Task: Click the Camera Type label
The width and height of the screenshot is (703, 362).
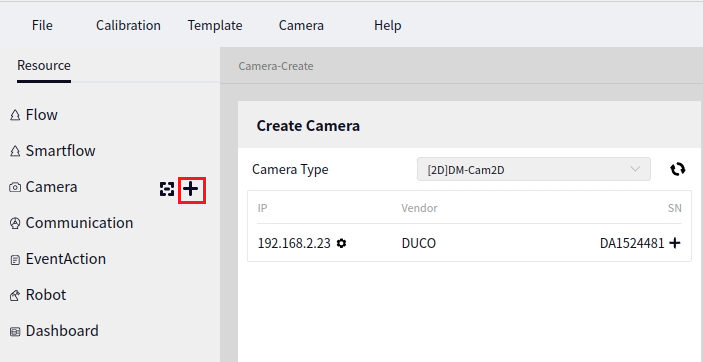Action: [x=290, y=170]
